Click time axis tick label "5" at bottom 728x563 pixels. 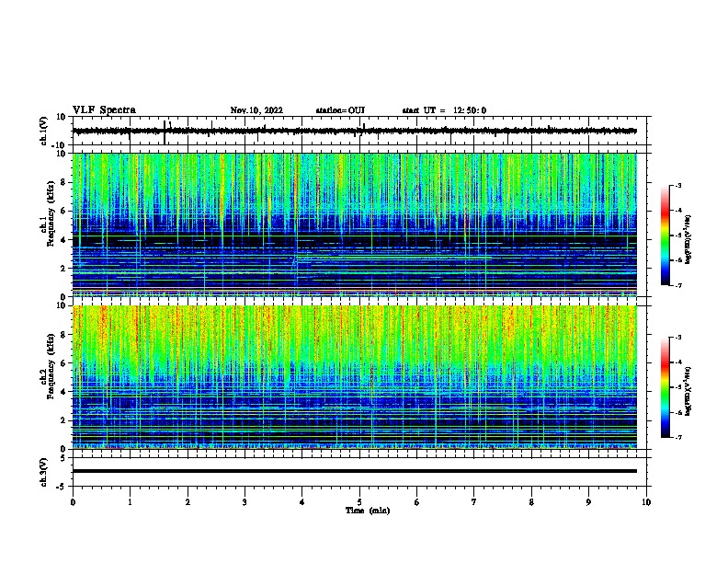359,502
